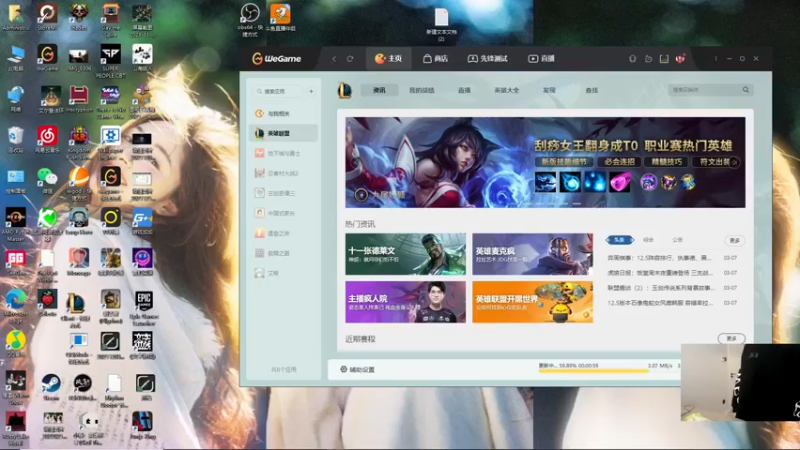This screenshot has width=800, height=450.
Task: Click the banner next arrow
Action: 734,162
